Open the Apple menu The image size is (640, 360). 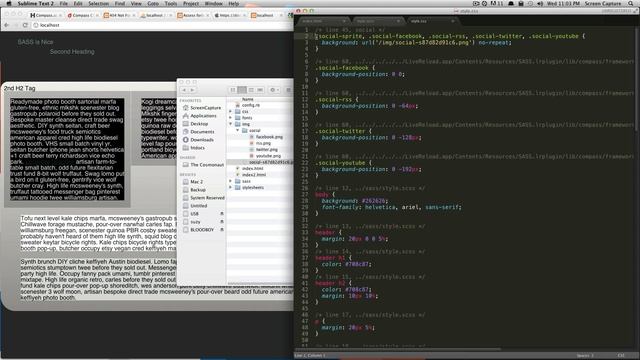(x=9, y=3)
